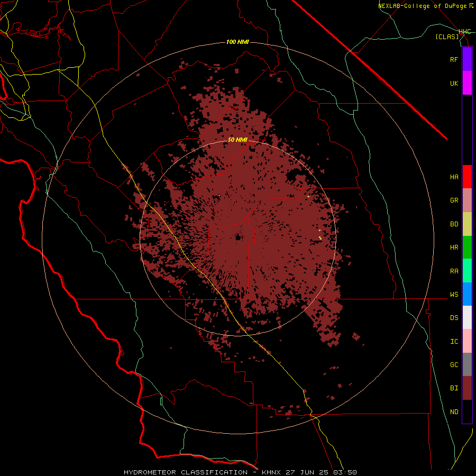Click the HYDROMETEOR CLASSIFICATION title text
This screenshot has height=476, width=476.
(x=186, y=472)
